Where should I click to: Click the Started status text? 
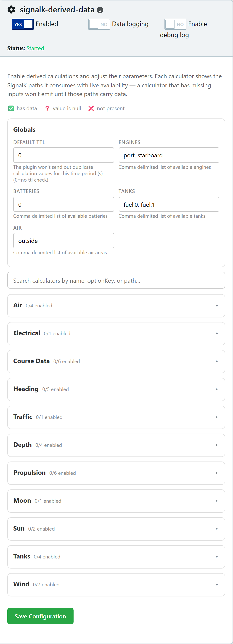pyautogui.click(x=35, y=48)
